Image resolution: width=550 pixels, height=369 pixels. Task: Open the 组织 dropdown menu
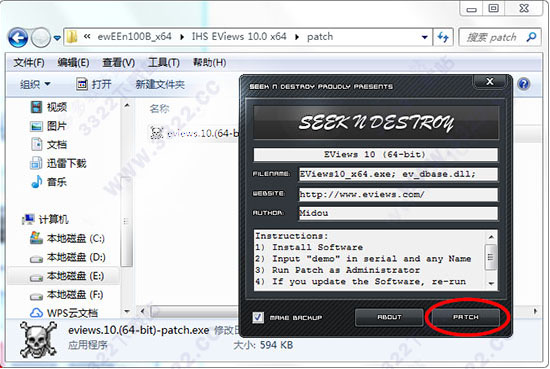tap(35, 84)
